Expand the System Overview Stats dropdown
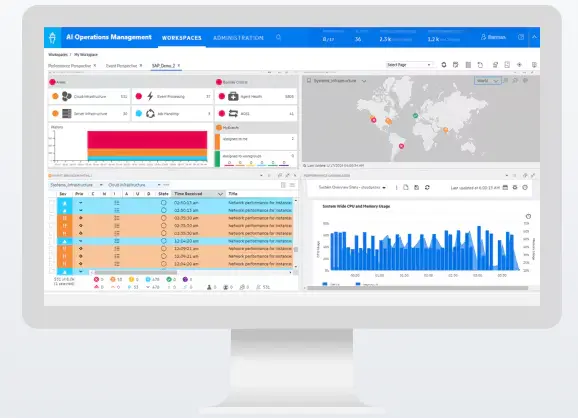Screen dimensions: 578x418 pyautogui.click(x=352, y=188)
